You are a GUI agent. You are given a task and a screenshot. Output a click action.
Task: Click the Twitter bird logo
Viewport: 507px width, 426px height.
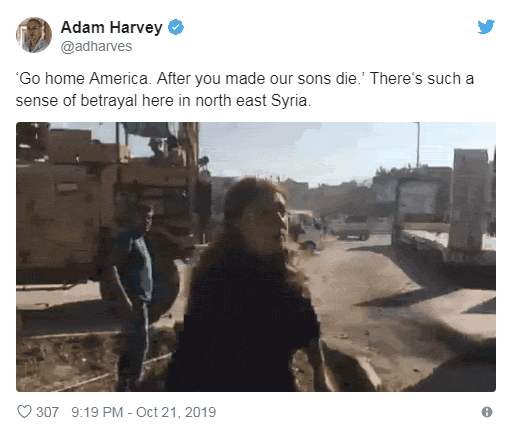click(x=486, y=27)
